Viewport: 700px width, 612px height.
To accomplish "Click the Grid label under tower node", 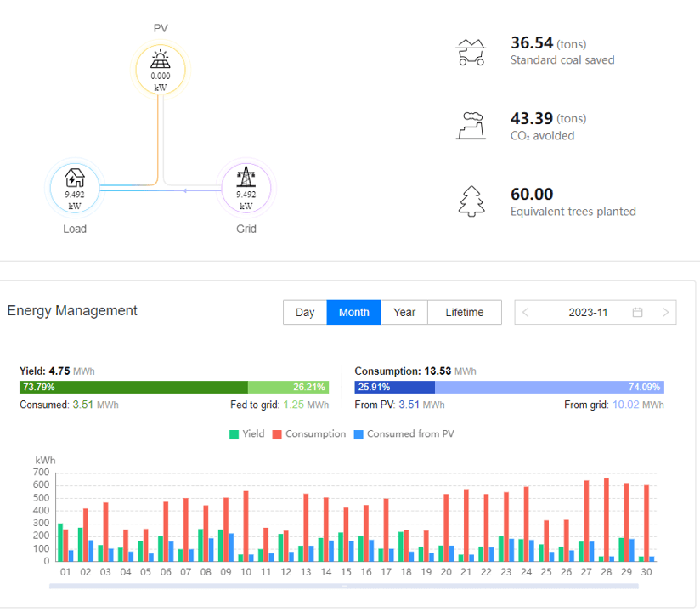I will click(x=246, y=229).
